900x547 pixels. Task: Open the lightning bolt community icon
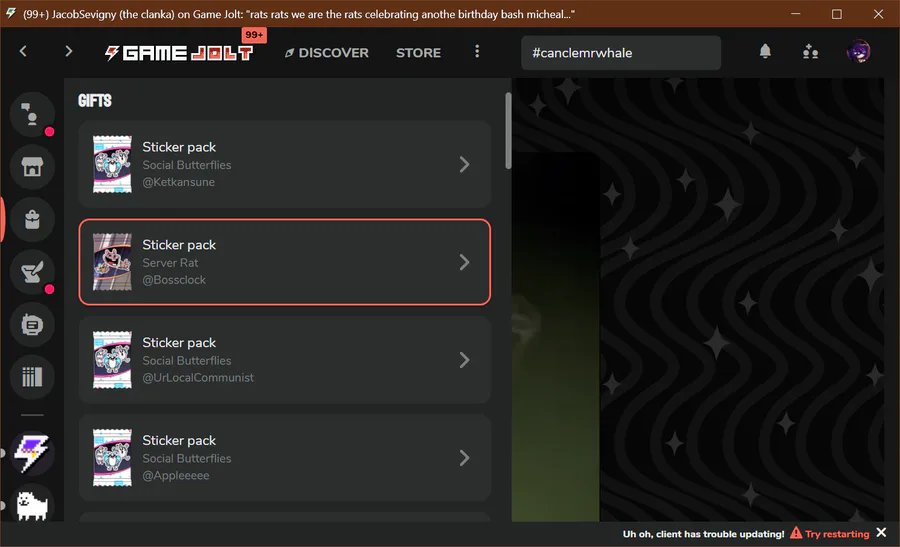(32, 453)
